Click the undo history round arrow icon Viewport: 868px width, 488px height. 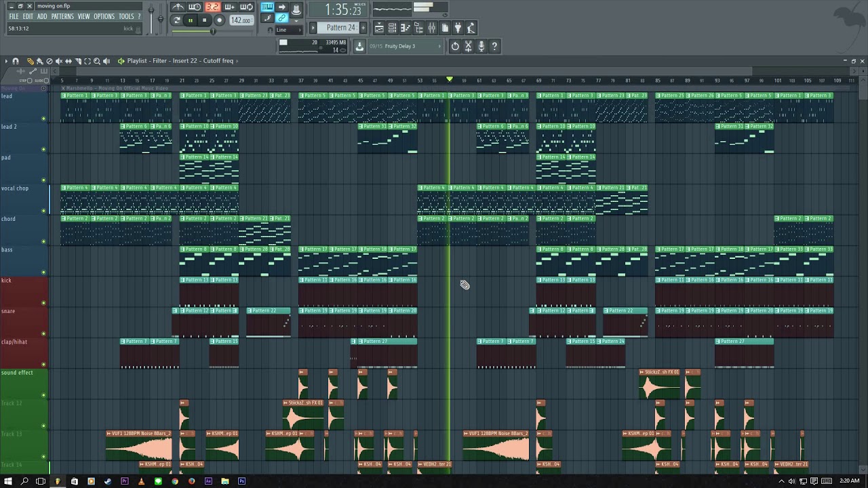pyautogui.click(x=455, y=46)
